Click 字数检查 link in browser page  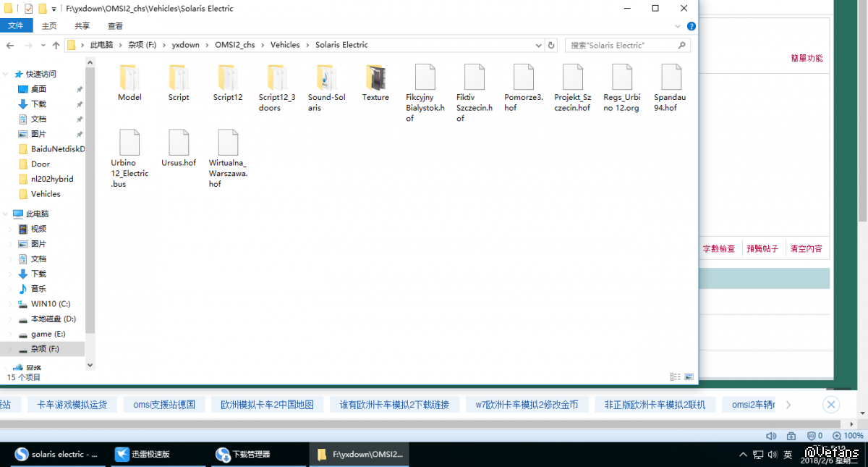tap(719, 248)
